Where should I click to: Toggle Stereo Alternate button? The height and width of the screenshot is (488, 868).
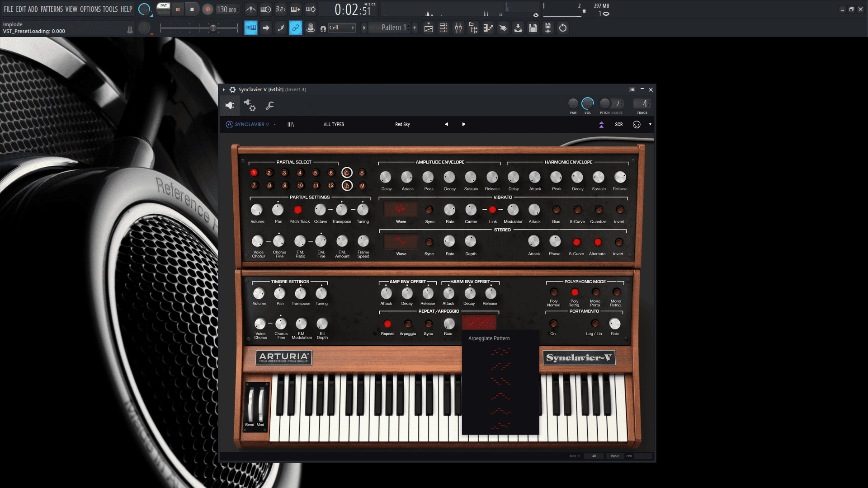pyautogui.click(x=598, y=242)
